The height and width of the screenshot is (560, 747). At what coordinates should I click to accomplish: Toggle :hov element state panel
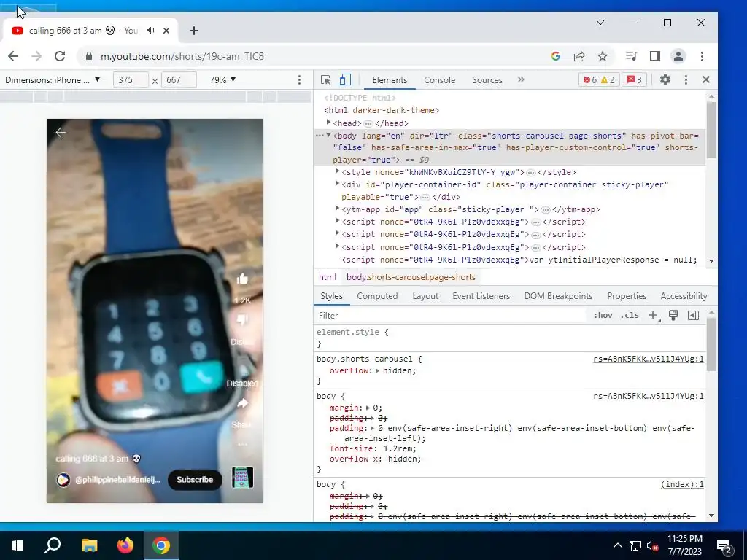[603, 315]
